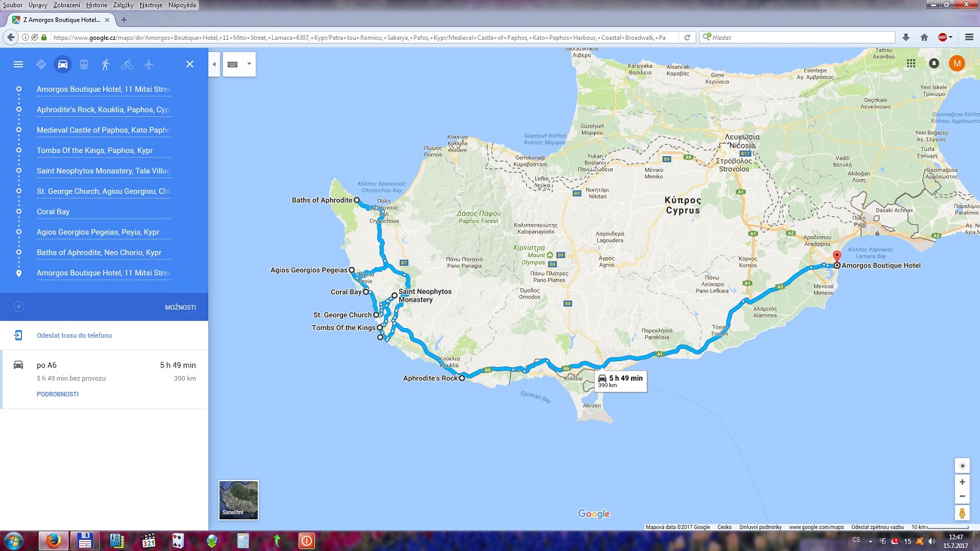Show my location on map
This screenshot has width=980, height=551.
(962, 466)
